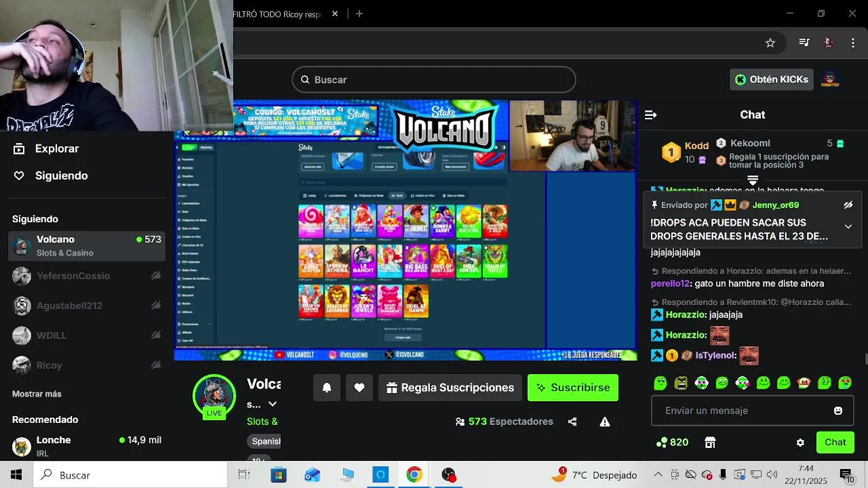
Task: Click the share icon next to Espectadores
Action: pos(572,422)
